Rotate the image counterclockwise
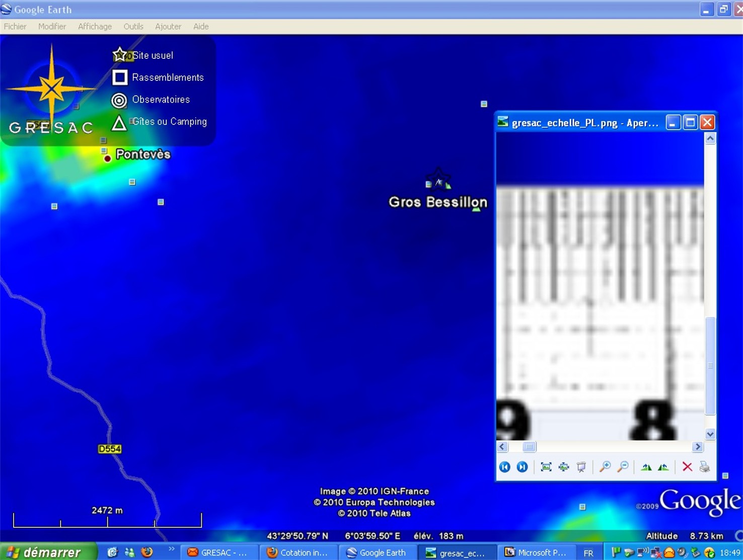The image size is (743, 560). [x=663, y=467]
